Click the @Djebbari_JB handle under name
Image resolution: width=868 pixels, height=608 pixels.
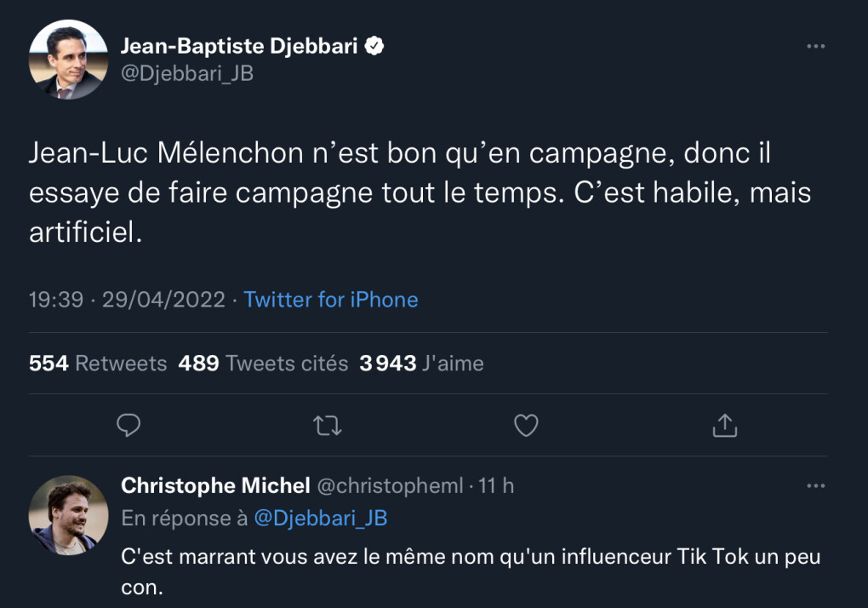(x=187, y=73)
